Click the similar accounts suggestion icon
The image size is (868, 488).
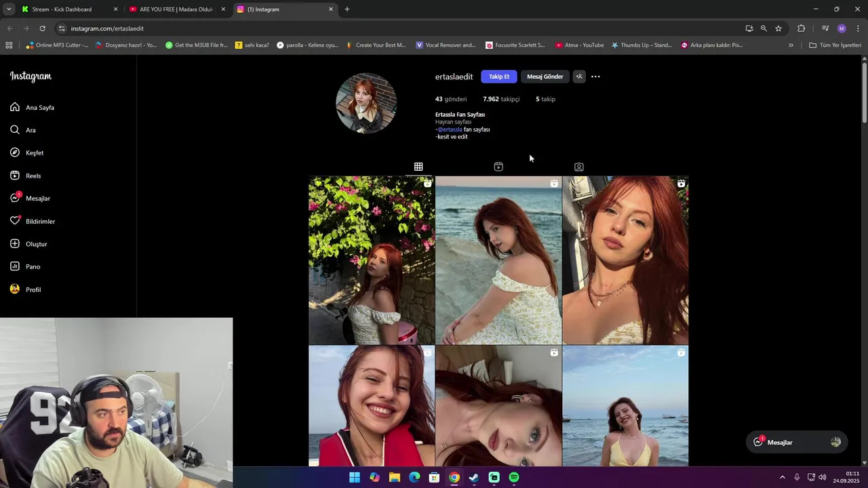[x=579, y=77]
